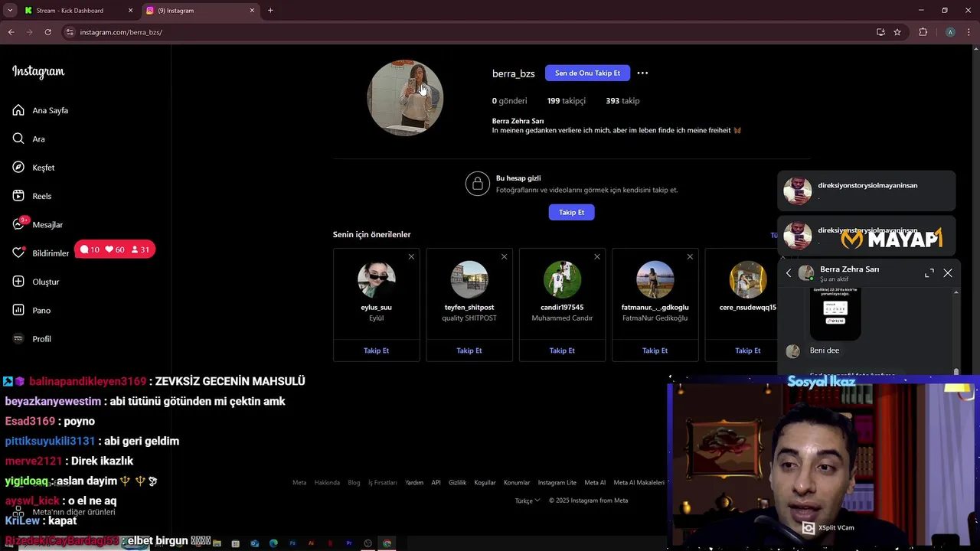Image resolution: width=980 pixels, height=551 pixels.
Task: Click the chat panel scrollbar
Action: [955, 371]
